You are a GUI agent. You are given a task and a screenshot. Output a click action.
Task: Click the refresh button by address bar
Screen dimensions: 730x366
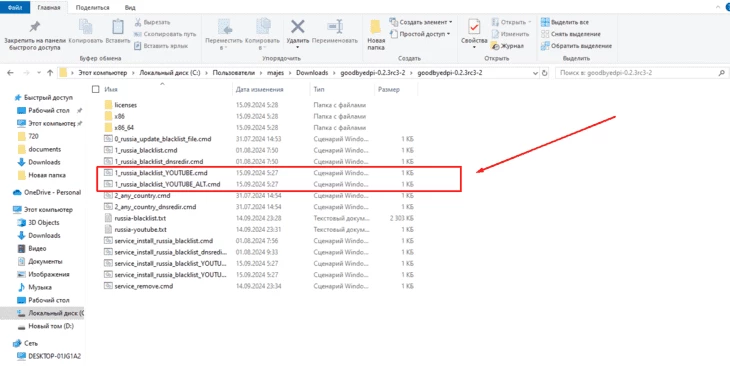click(x=545, y=73)
